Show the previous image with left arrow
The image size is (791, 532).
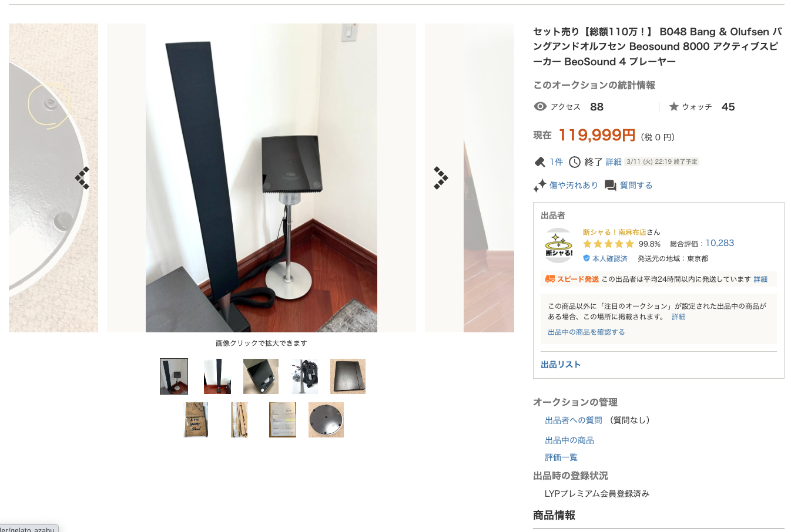(82, 178)
